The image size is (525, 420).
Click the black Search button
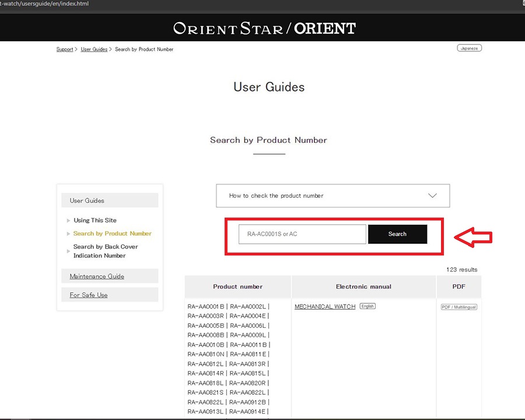[397, 234]
